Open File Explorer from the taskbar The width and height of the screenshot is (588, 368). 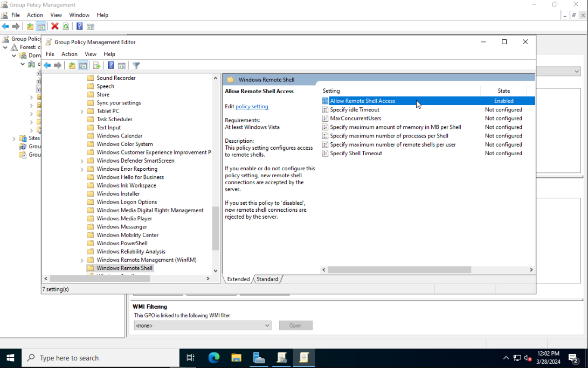tap(236, 358)
